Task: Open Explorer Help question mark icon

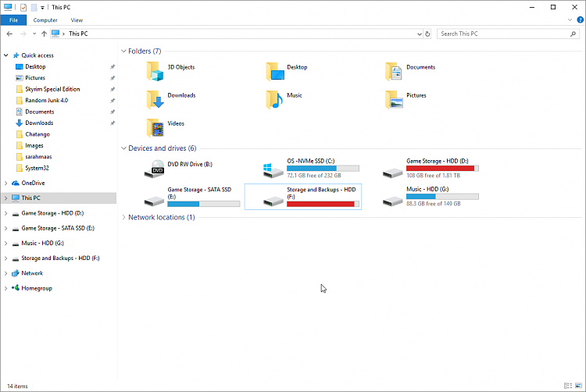Action: [x=581, y=20]
